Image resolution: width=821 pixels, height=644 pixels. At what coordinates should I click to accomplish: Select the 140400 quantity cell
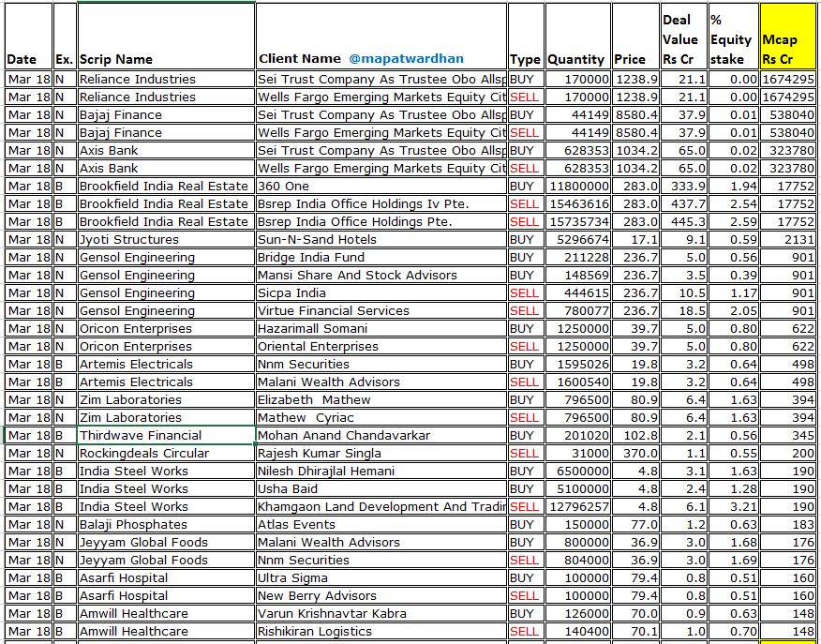pos(577,632)
